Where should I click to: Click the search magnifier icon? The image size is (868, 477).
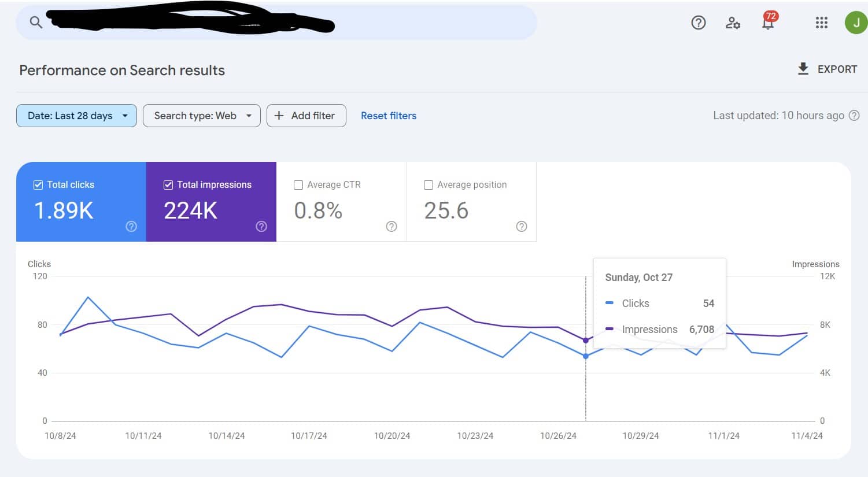[36, 23]
